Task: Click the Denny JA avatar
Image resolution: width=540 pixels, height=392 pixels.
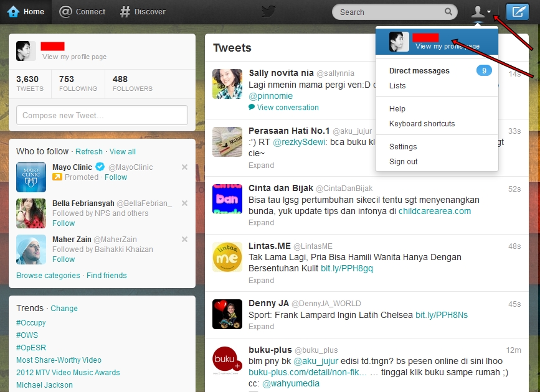Action: click(227, 314)
